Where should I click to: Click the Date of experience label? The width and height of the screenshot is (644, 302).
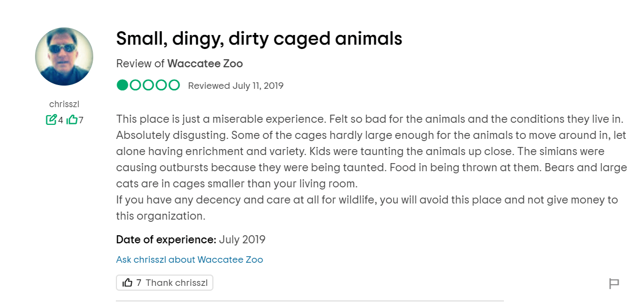coord(166,240)
